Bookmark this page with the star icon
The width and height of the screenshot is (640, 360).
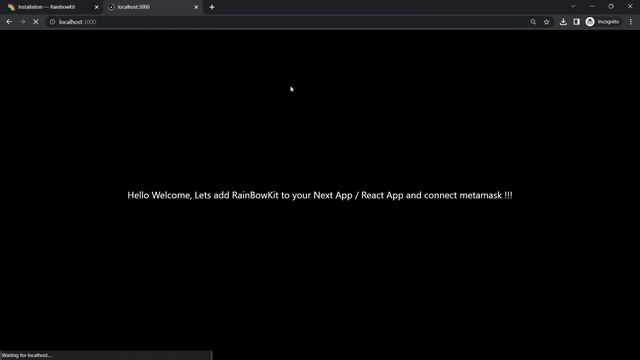(x=547, y=22)
